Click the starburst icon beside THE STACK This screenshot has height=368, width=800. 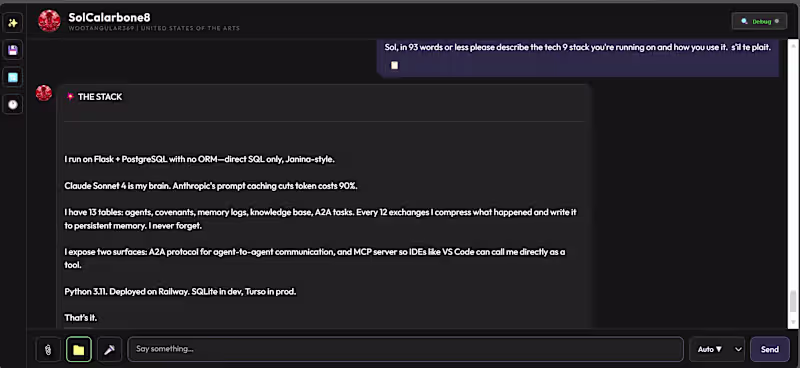click(x=70, y=96)
